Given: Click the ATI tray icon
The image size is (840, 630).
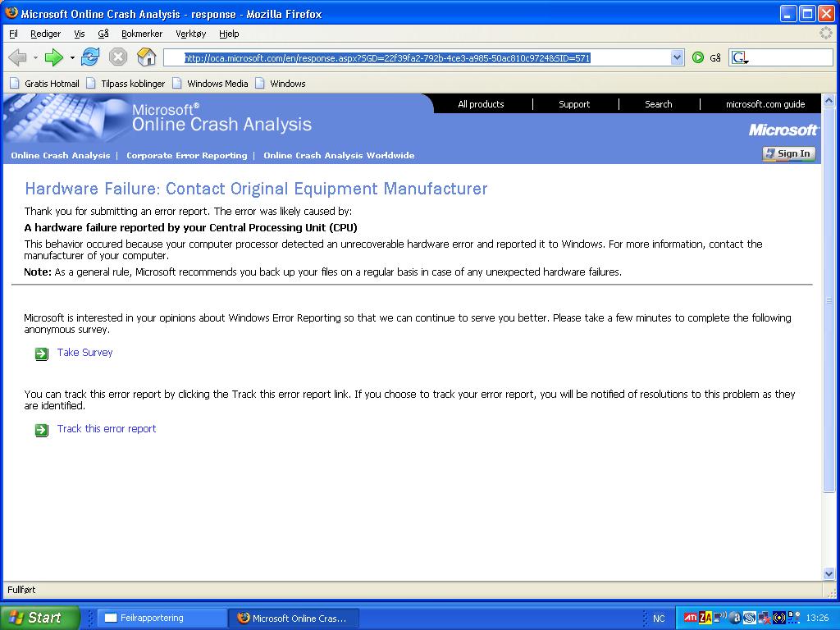Looking at the screenshot, I should (691, 618).
